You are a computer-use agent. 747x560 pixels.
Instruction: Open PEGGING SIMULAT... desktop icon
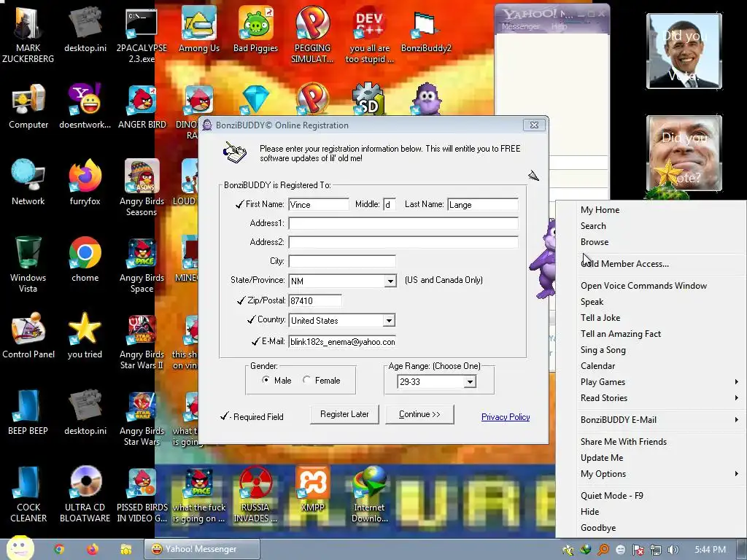coord(312,34)
